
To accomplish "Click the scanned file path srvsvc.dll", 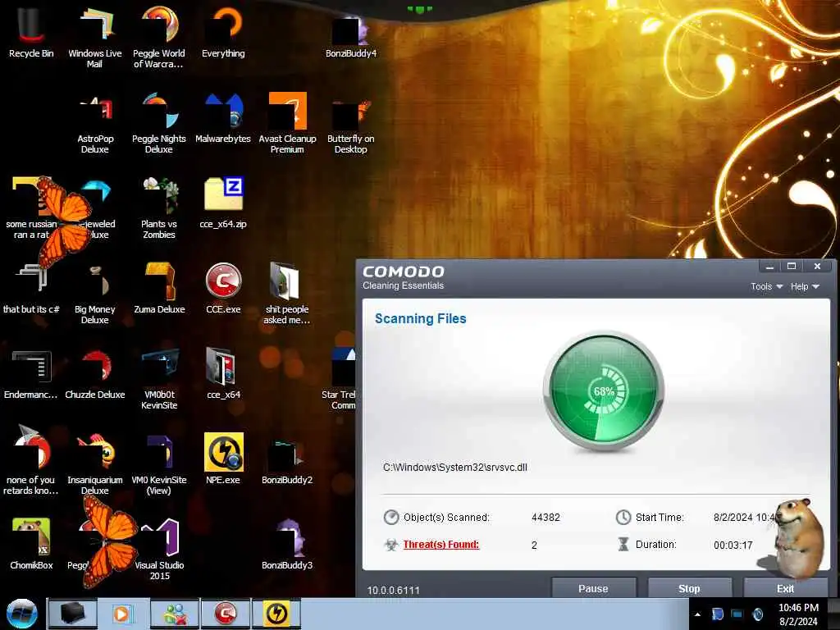I will coord(454,467).
